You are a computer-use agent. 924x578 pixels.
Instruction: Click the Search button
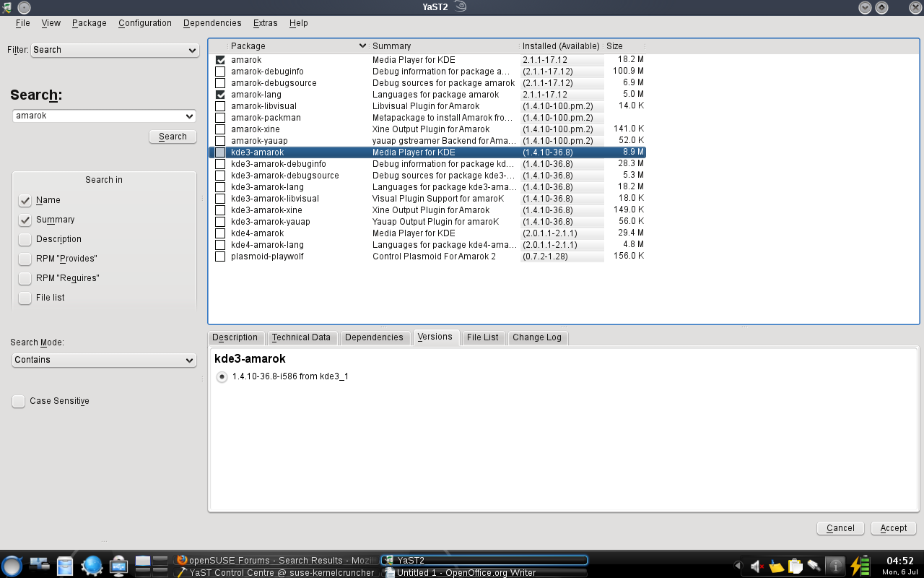point(173,137)
